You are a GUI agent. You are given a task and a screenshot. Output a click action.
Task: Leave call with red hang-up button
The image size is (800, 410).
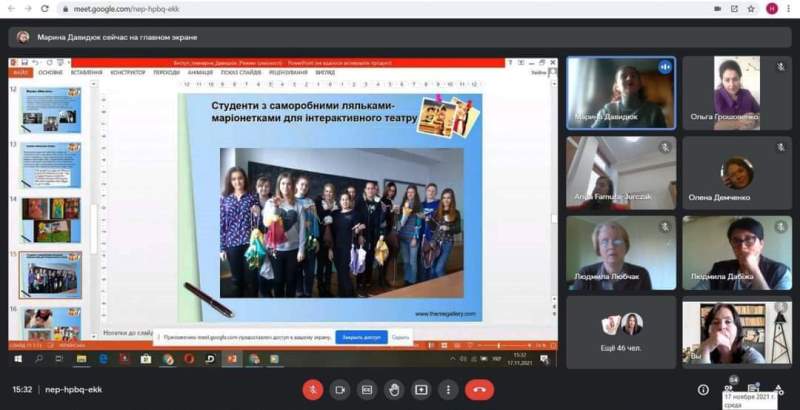pyautogui.click(x=479, y=390)
